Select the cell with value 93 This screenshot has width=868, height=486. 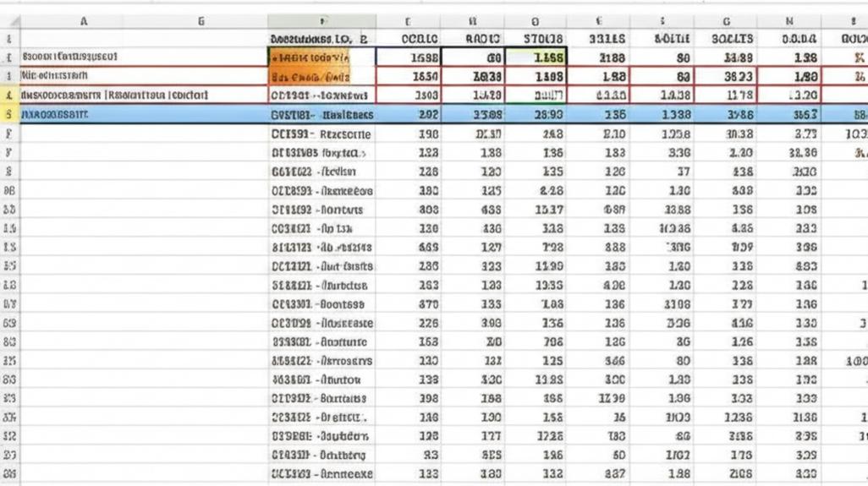point(409,455)
